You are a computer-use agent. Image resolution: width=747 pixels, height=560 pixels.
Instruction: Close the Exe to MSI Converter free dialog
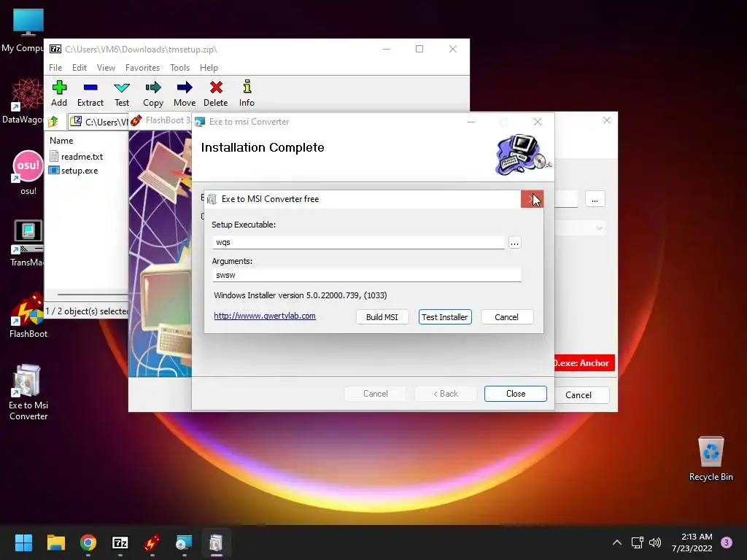[x=532, y=199]
